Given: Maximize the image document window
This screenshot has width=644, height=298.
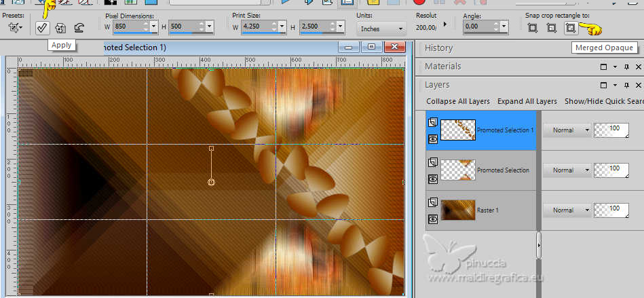Looking at the screenshot, I should tap(371, 47).
